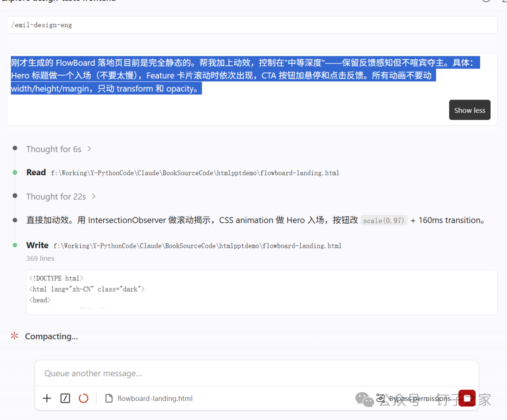Open the flowboard-landing.html file chip
Screen dimensions: 507x420
click(x=149, y=398)
